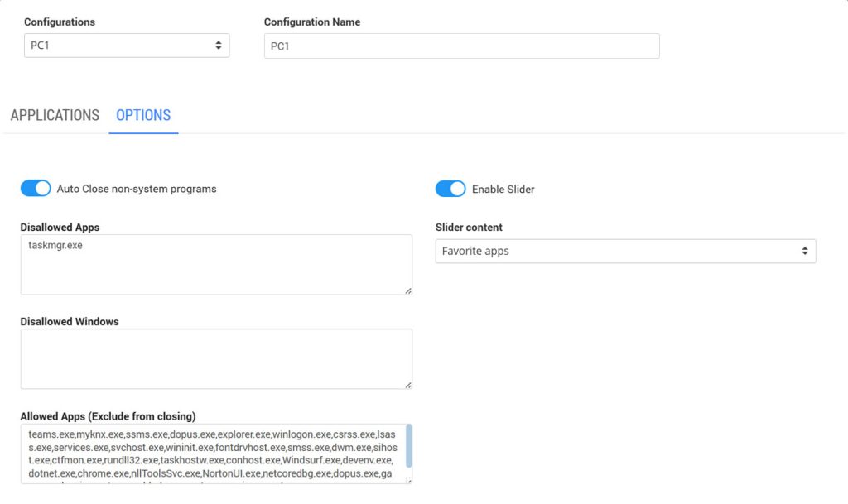Click the 'Allowed Apps (Exclude from closing)' label
The height and width of the screenshot is (504, 848).
pos(108,415)
